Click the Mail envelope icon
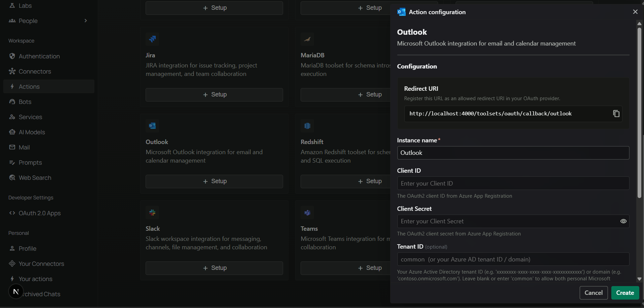 click(12, 147)
